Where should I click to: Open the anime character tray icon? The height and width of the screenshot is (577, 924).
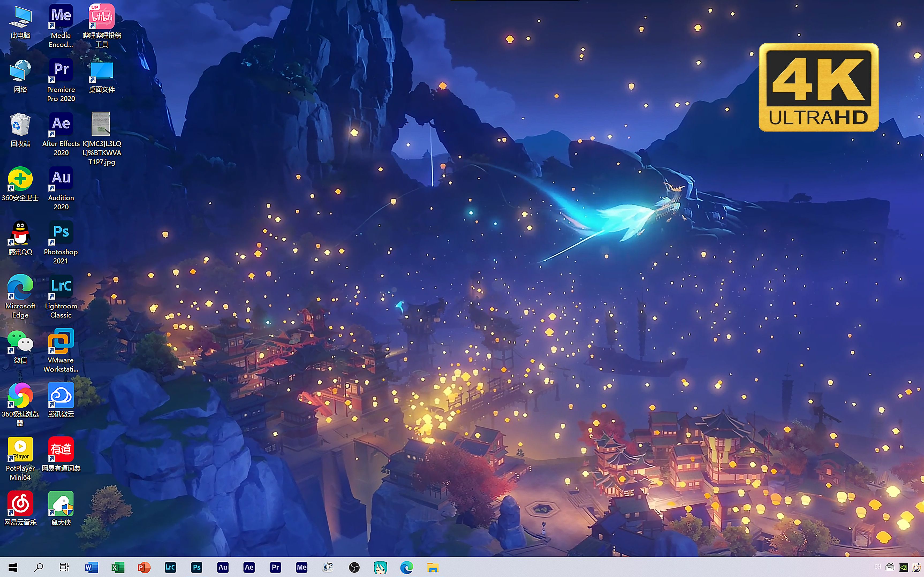pyautogui.click(x=917, y=567)
